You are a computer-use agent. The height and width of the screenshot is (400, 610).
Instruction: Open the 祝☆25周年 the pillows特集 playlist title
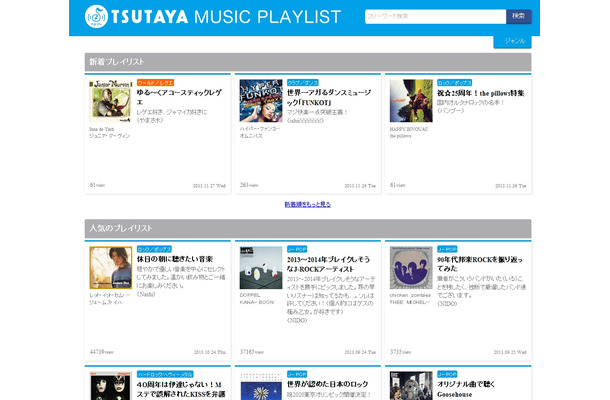pyautogui.click(x=481, y=93)
